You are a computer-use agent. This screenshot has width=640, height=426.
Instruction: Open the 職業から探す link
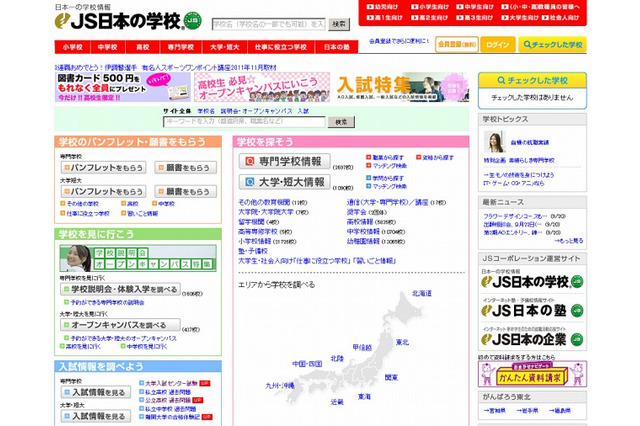tap(384, 158)
